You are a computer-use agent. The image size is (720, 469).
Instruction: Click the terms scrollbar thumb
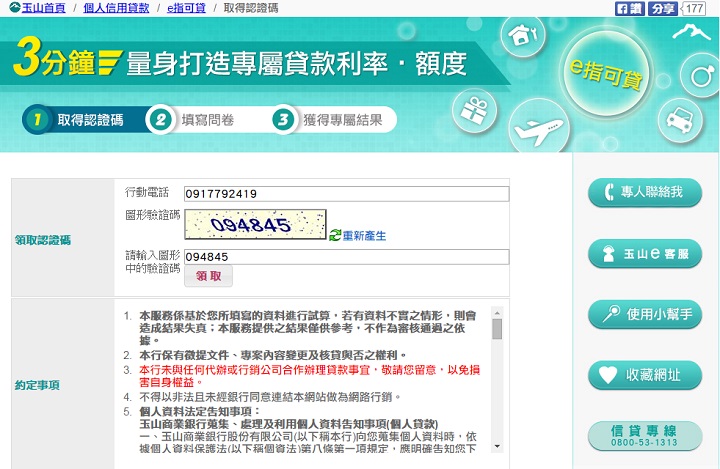tap(497, 329)
